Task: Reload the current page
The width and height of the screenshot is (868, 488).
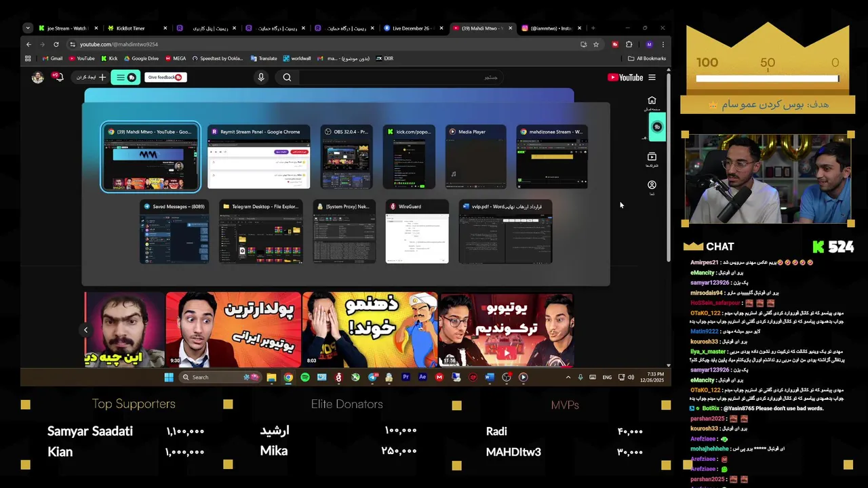Action: (56, 44)
